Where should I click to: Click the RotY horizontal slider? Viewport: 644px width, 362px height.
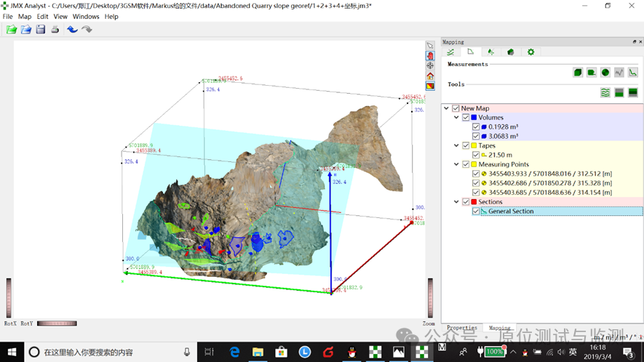pyautogui.click(x=57, y=323)
